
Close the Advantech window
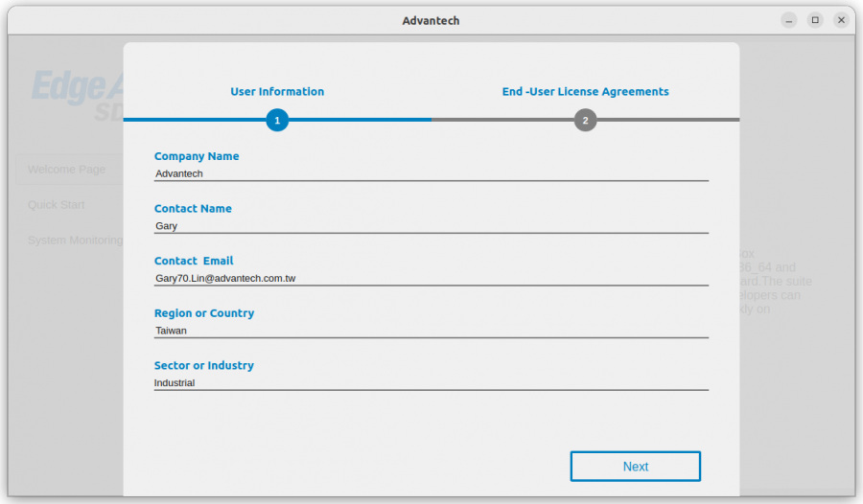(841, 20)
